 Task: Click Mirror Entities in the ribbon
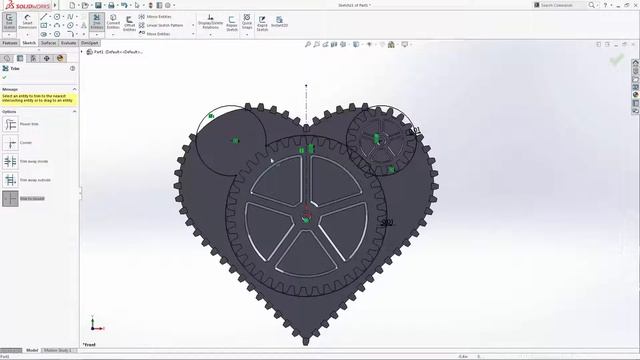pyautogui.click(x=155, y=17)
